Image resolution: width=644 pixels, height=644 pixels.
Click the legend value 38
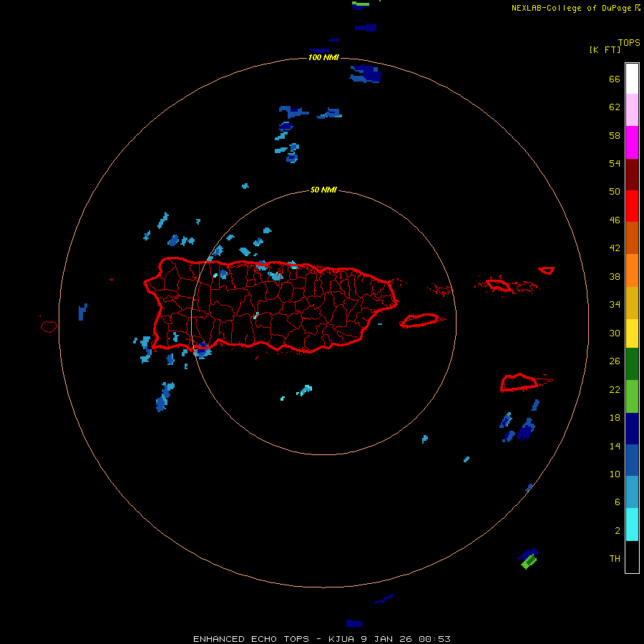[x=615, y=276]
